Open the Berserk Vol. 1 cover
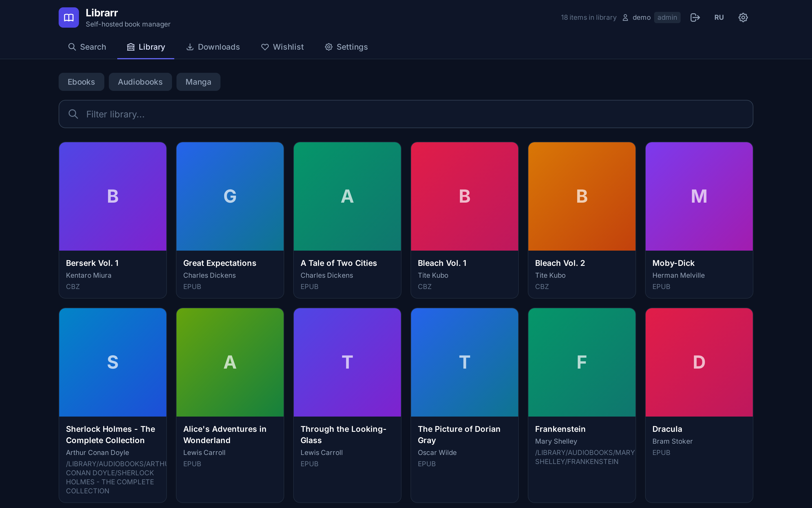Screen dimensions: 812x508 pyautogui.click(x=113, y=196)
